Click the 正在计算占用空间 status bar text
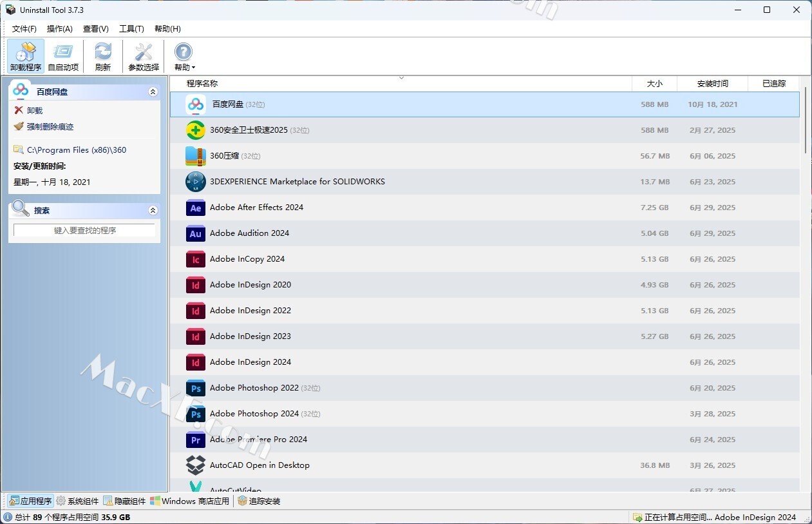Image resolution: width=812 pixels, height=524 pixels. point(720,517)
